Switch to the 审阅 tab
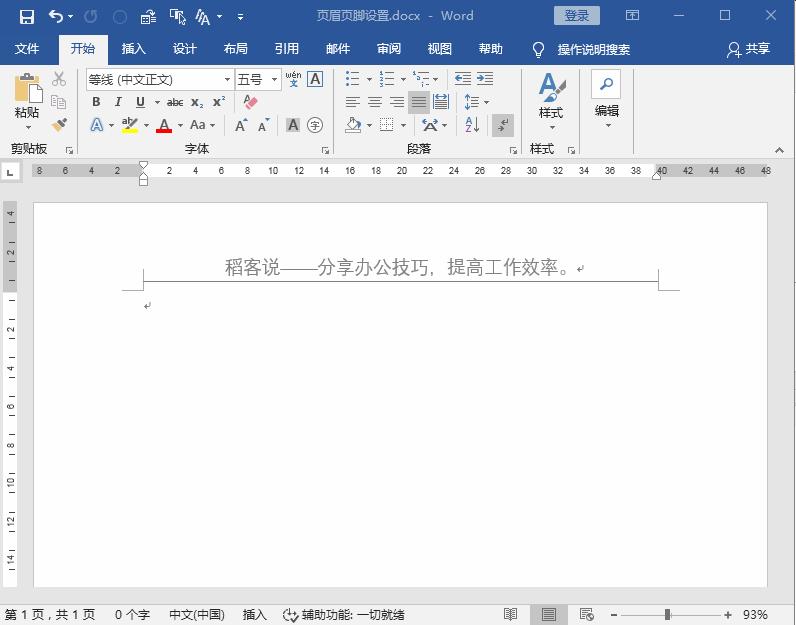796x625 pixels. [389, 49]
